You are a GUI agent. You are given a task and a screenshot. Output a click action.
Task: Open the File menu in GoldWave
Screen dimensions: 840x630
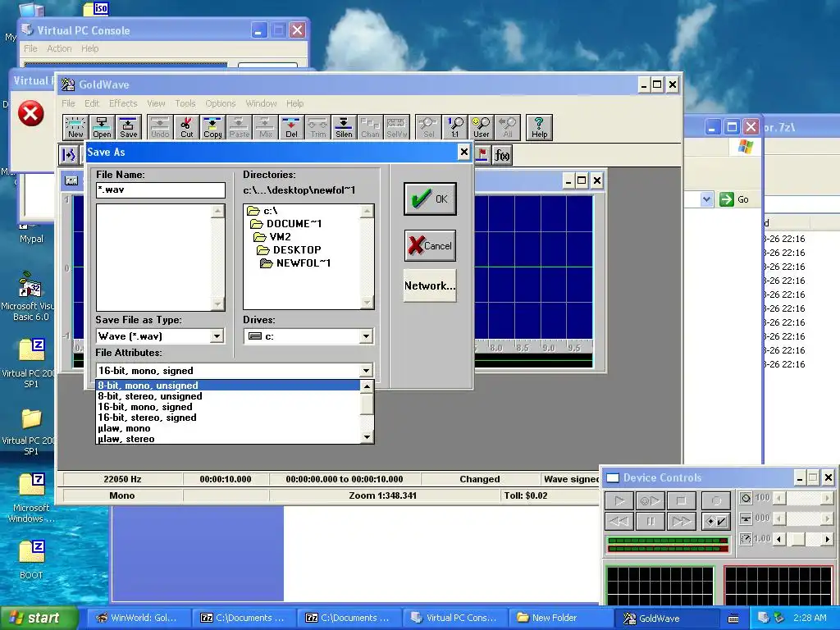click(68, 103)
